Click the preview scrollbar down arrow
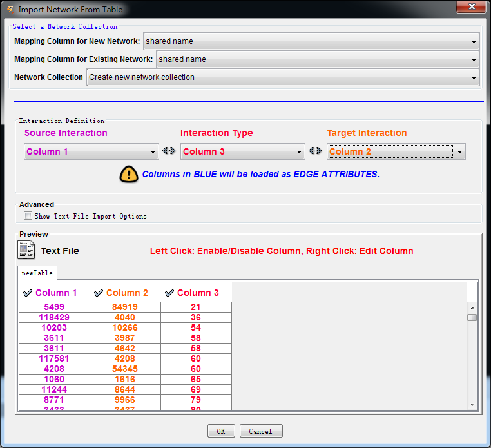This screenshot has height=448, width=491. point(472,404)
